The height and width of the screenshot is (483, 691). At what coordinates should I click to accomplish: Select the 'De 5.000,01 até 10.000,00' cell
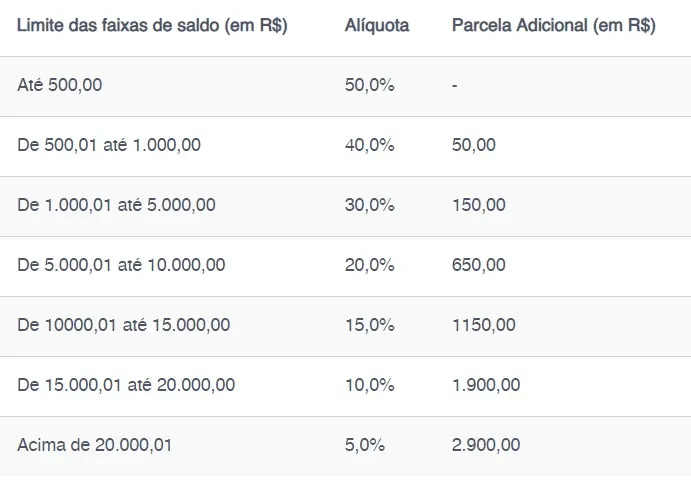tap(121, 265)
